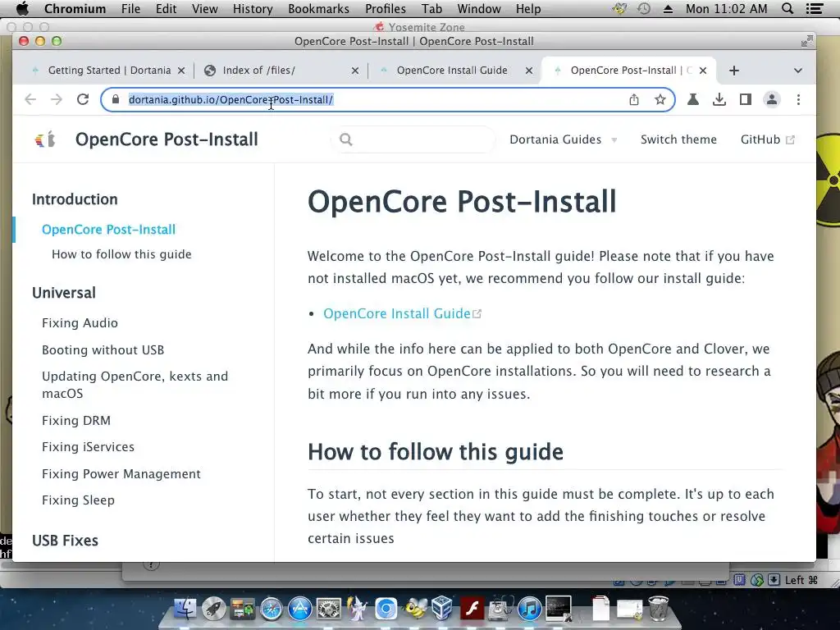The width and height of the screenshot is (840, 630).
Task: Open the profile avatar menu
Action: pyautogui.click(x=771, y=99)
